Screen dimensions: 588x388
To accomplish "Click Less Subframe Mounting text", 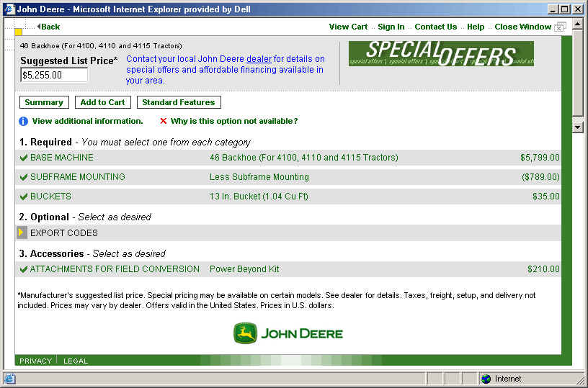I will point(259,177).
